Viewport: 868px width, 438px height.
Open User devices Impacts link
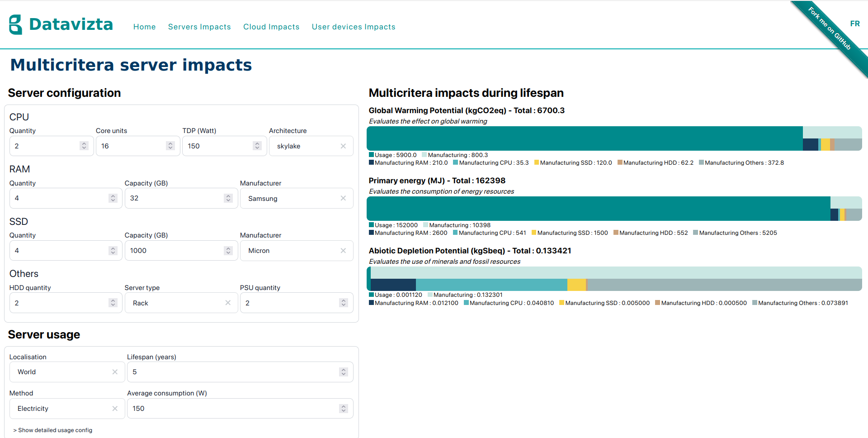click(354, 27)
